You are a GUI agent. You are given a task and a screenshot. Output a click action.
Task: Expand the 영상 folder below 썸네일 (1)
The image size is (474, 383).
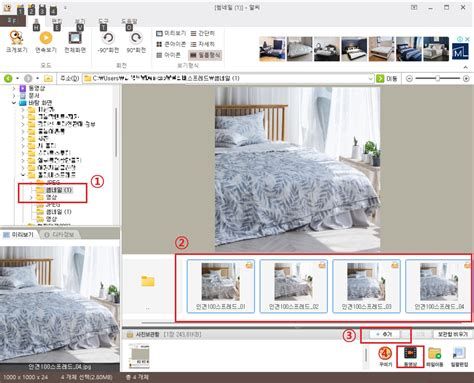coord(31,197)
